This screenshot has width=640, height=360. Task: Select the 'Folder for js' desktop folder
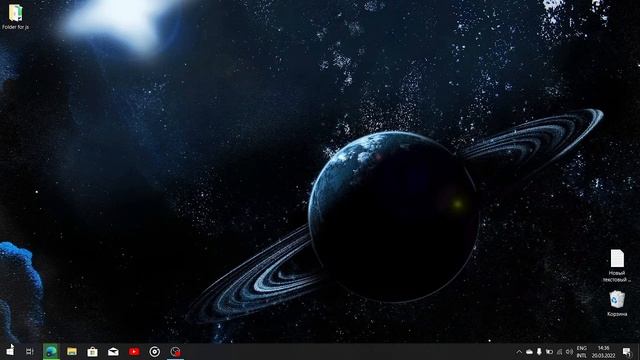(16, 17)
